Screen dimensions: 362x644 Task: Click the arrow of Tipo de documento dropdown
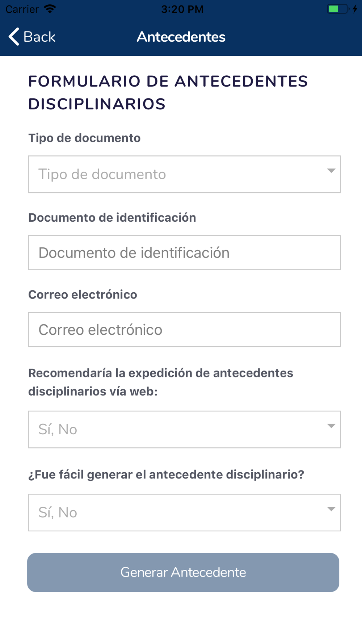331,171
